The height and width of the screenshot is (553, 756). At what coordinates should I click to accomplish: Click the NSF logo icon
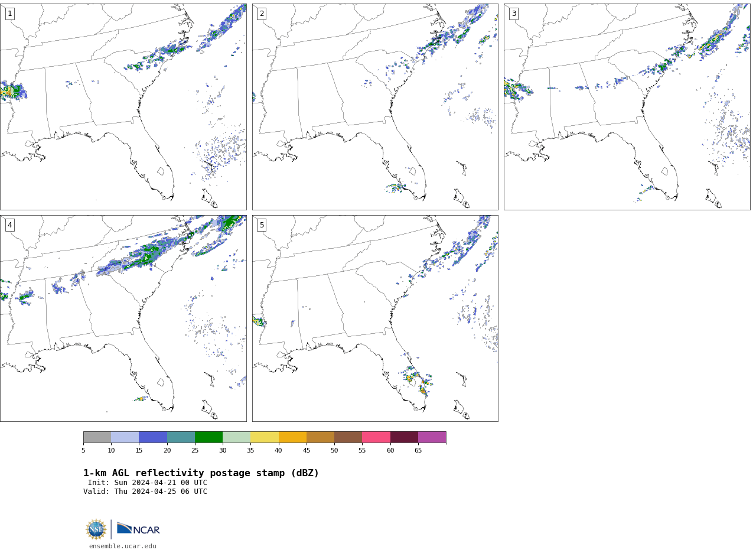pos(96,529)
